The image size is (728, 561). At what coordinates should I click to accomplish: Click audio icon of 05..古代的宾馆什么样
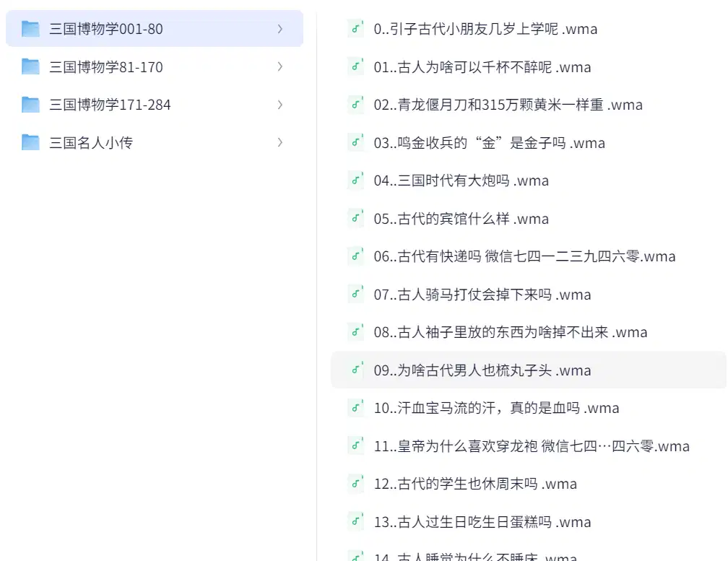coord(355,218)
